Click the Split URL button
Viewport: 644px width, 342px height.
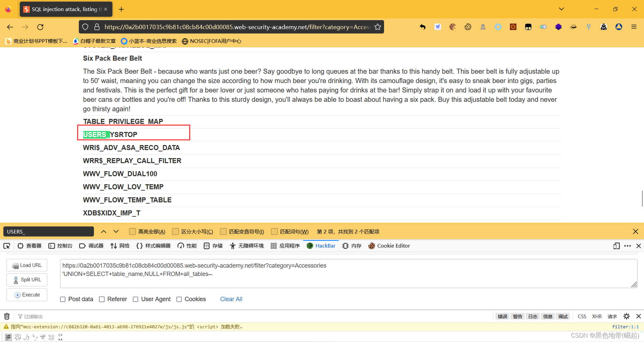tap(27, 280)
